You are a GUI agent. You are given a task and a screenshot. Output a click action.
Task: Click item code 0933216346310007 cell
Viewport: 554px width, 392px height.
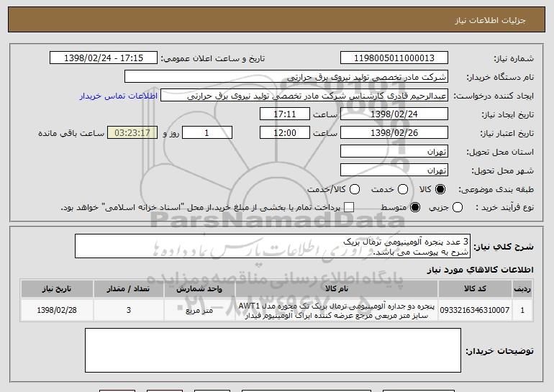[475, 310]
